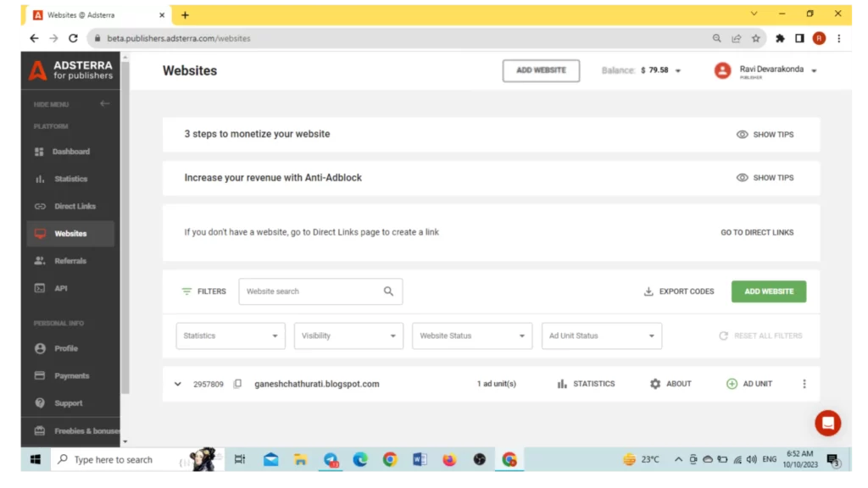Open the Statistics filter dropdown
The width and height of the screenshot is (868, 488).
(x=231, y=335)
